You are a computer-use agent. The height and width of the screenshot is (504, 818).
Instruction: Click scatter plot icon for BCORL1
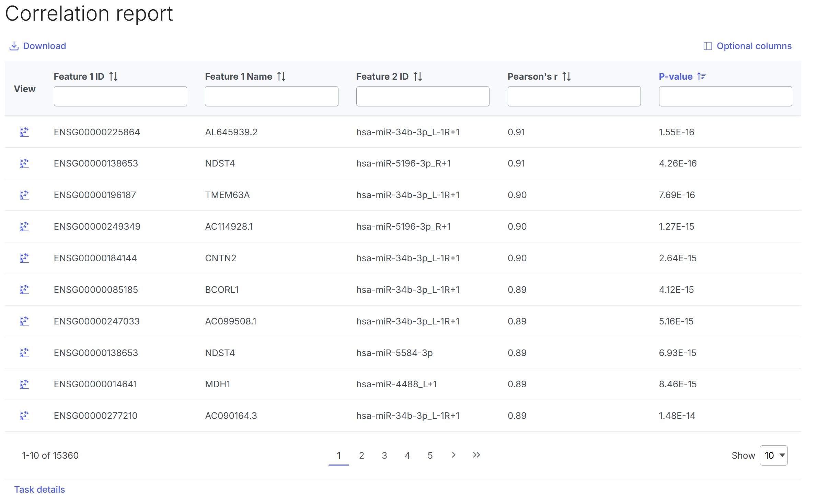coord(24,290)
